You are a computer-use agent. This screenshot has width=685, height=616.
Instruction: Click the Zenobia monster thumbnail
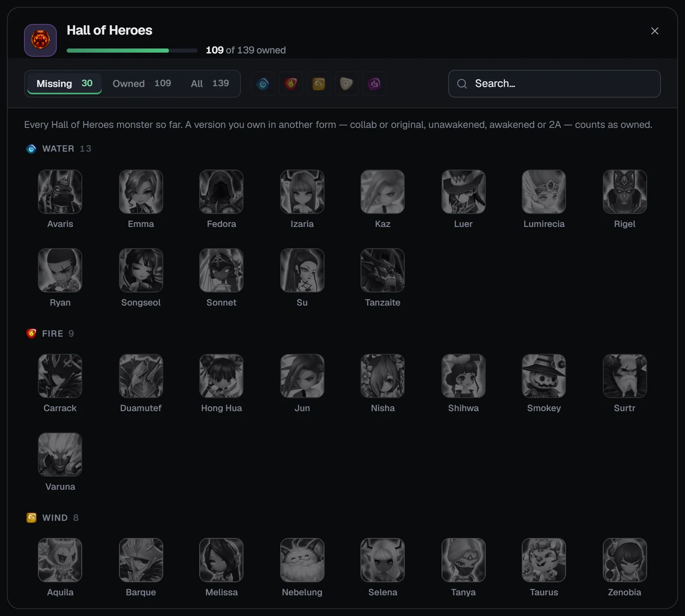(x=625, y=560)
